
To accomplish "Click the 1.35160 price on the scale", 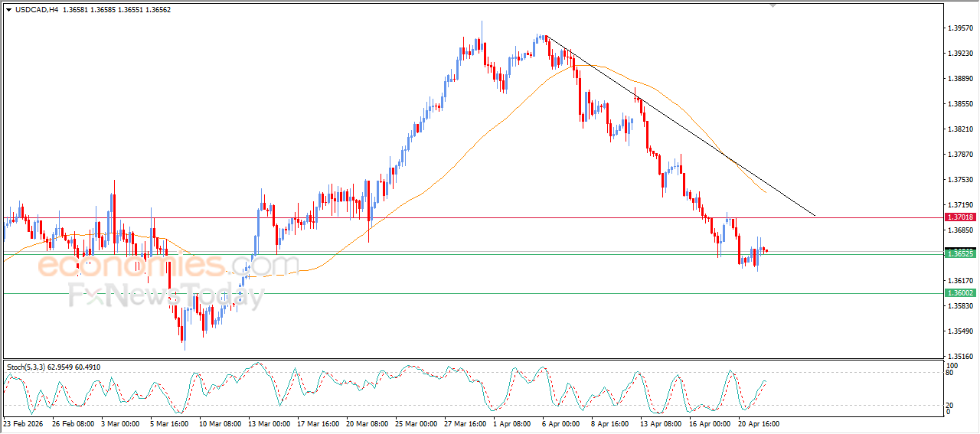I will click(x=960, y=356).
